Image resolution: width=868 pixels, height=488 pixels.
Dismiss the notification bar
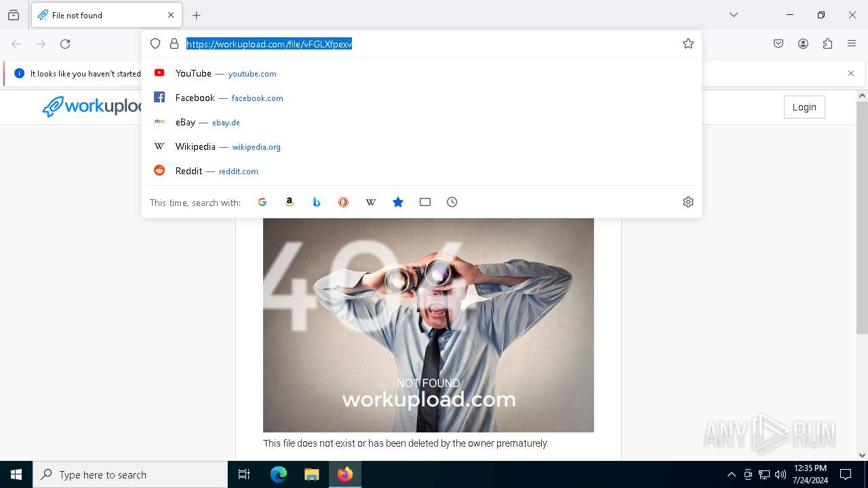[x=851, y=73]
